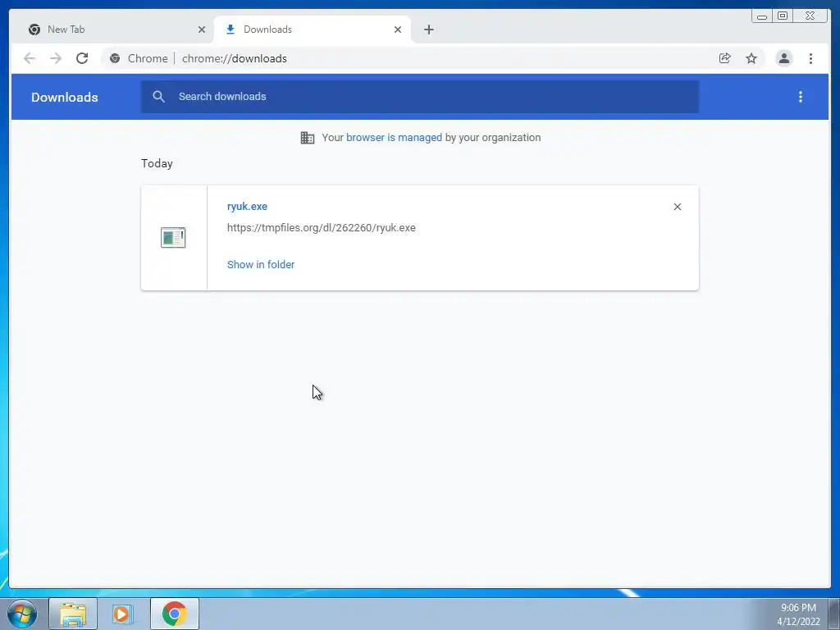Open the Windows Start menu
The height and width of the screenshot is (630, 840).
click(22, 614)
